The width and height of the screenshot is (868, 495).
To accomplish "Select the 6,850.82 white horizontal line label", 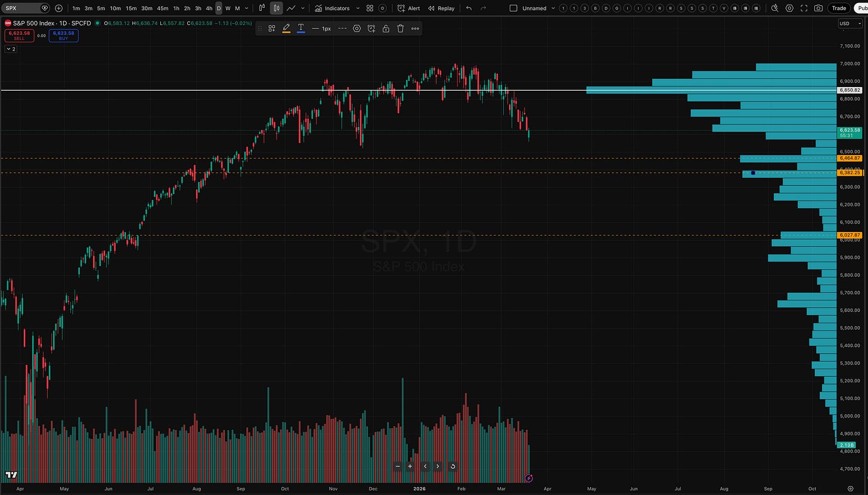I will (x=850, y=90).
